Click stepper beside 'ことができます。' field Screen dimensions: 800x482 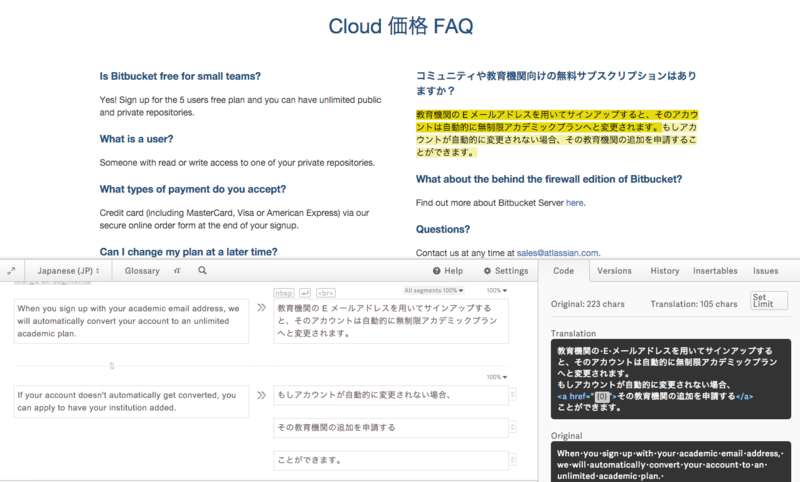(513, 460)
